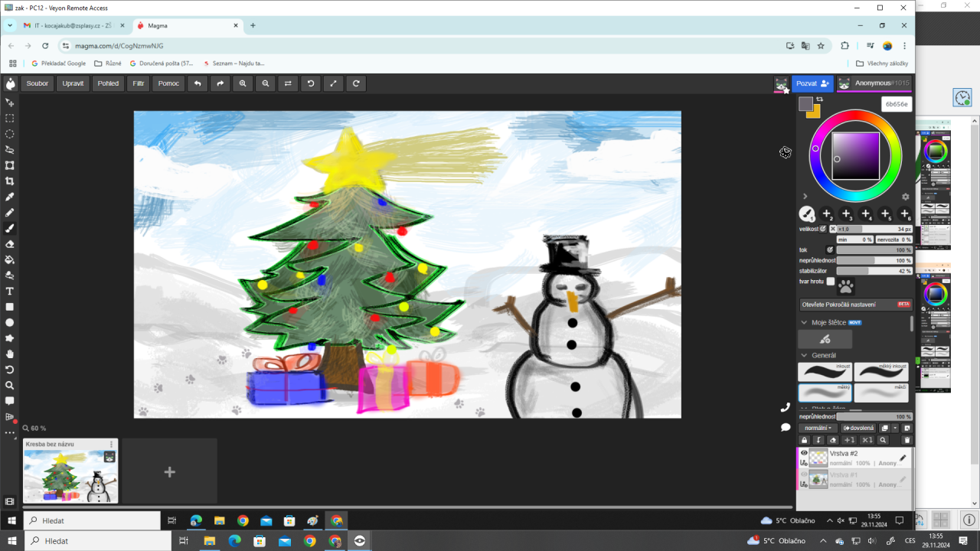The width and height of the screenshot is (980, 551).
Task: Collapse the Moje štětce section
Action: (804, 322)
